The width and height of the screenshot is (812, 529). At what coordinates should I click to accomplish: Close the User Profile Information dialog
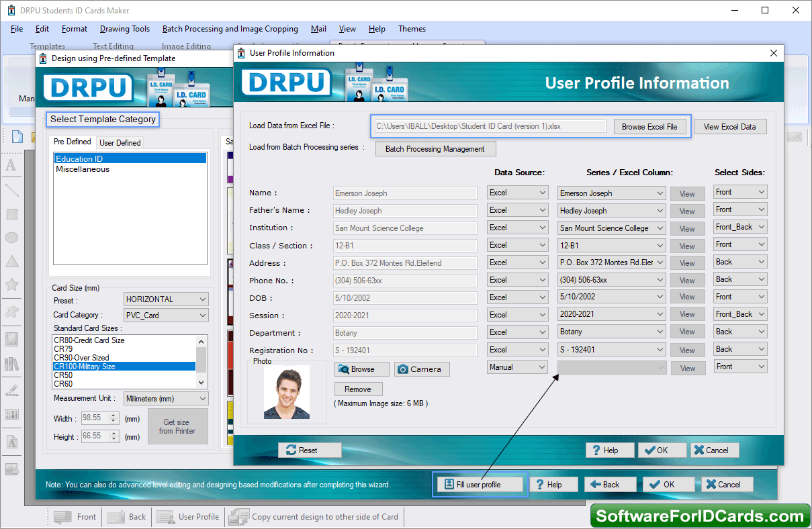pos(774,53)
